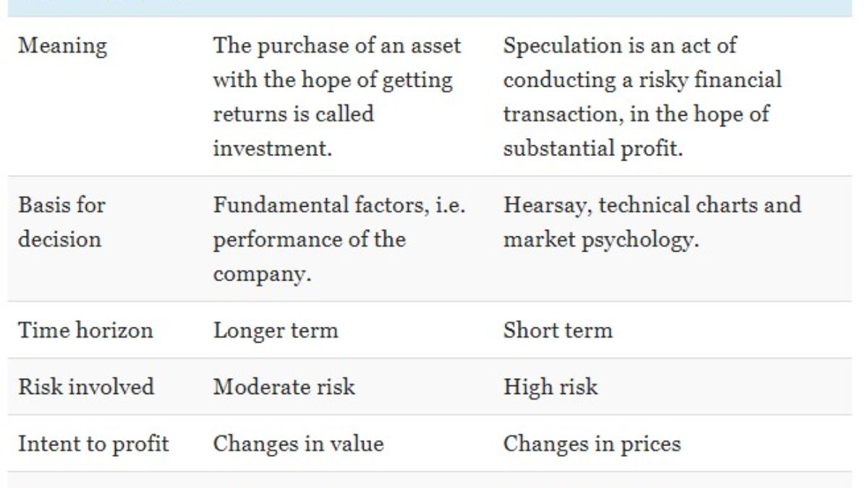Click the 'High risk' cell
This screenshot has height=488, width=868.
point(550,387)
